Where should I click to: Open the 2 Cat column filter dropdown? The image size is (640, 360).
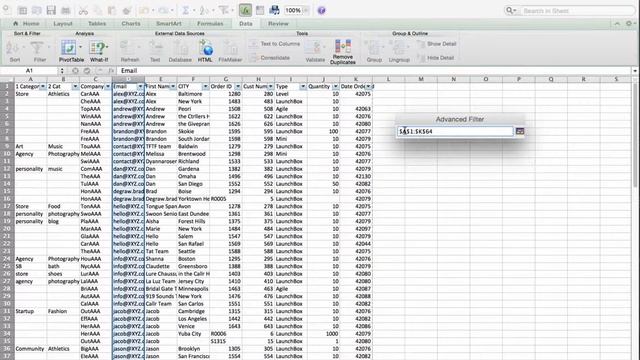75,87
